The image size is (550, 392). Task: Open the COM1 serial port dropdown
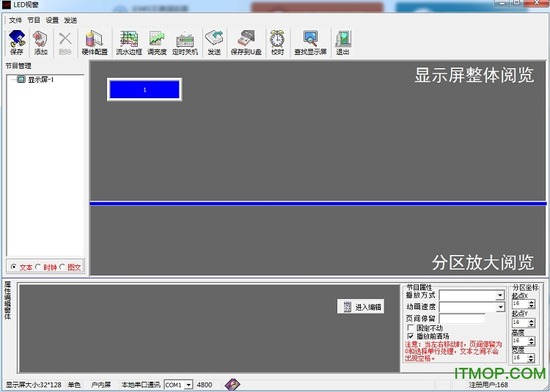click(189, 385)
